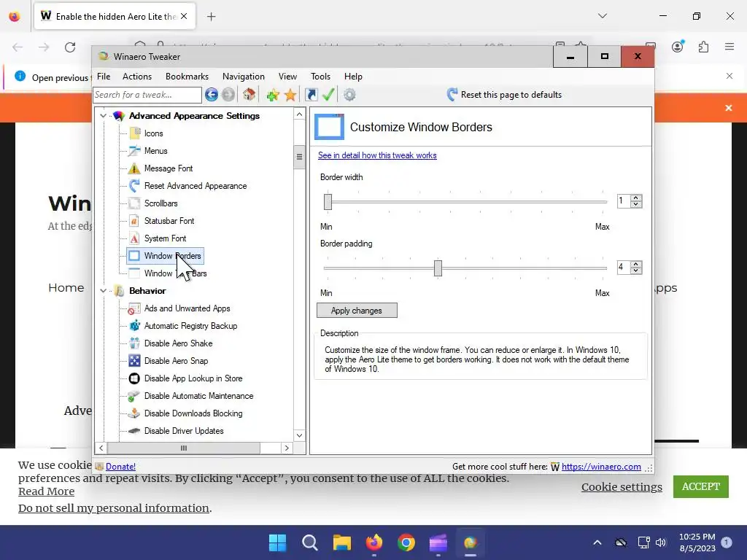This screenshot has width=747, height=560.
Task: Create shortcut using blue arrow toolbar icon
Action: [311, 95]
